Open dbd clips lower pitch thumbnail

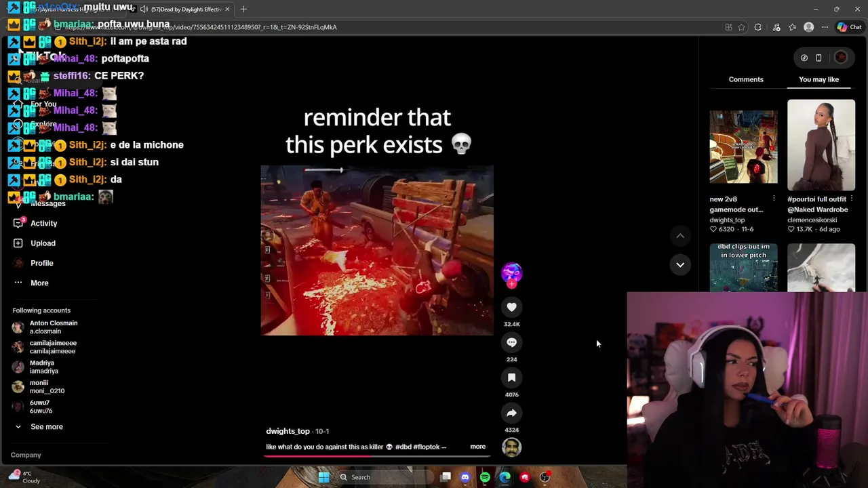(x=743, y=268)
